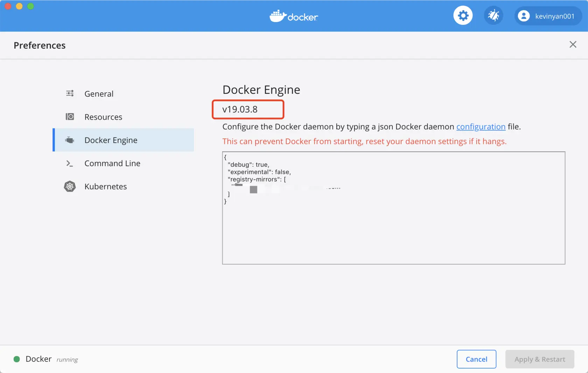This screenshot has width=588, height=373.
Task: Open the configuration documentation link
Action: coord(481,127)
